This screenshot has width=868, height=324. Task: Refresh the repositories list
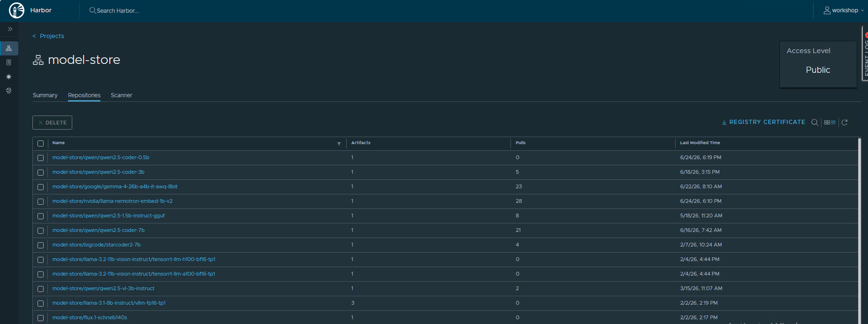845,123
